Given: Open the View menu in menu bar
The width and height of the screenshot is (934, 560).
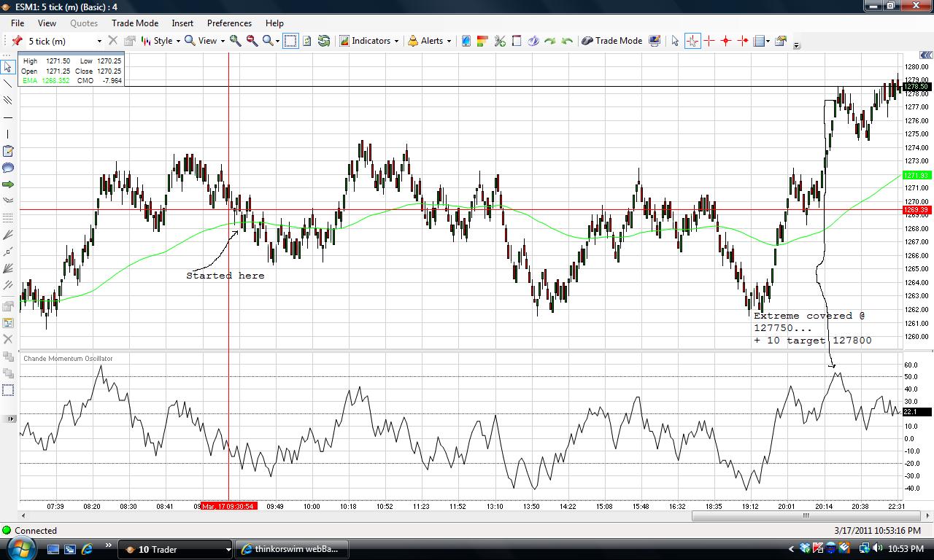Looking at the screenshot, I should coord(47,23).
